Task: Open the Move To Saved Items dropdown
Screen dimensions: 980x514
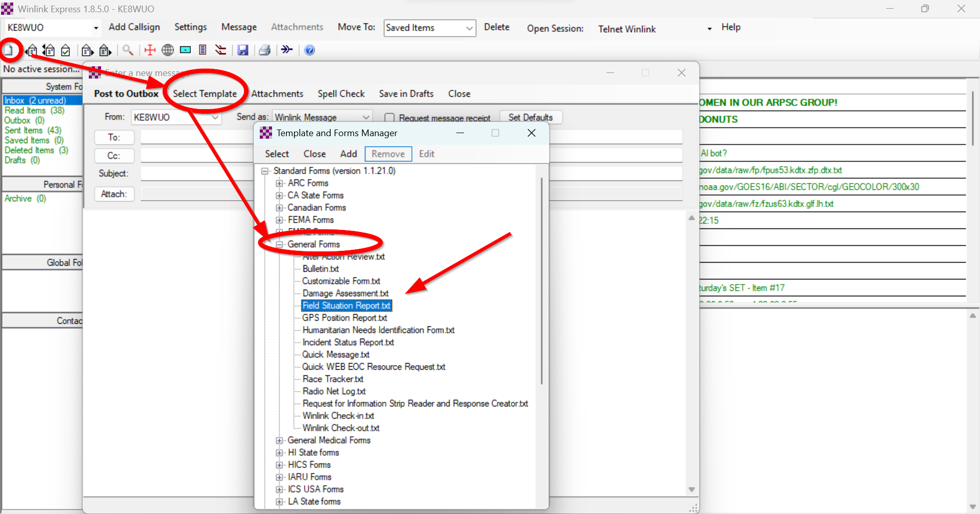Action: pos(469,28)
